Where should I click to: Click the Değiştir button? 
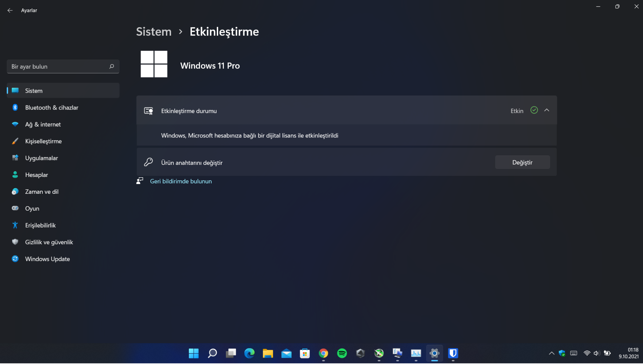coord(522,162)
